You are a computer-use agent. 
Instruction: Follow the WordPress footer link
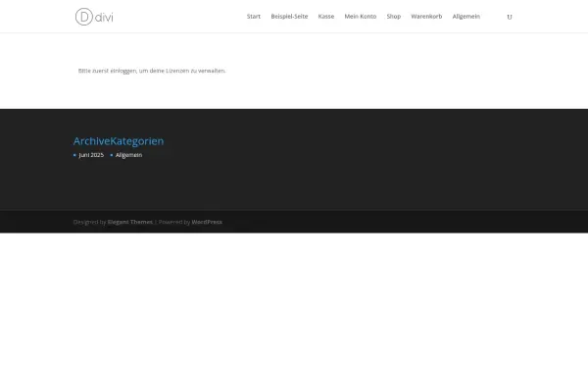[207, 222]
